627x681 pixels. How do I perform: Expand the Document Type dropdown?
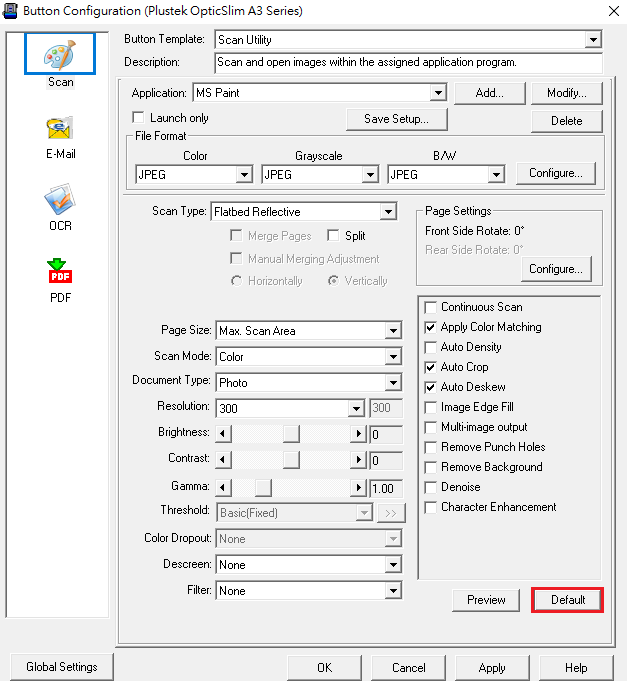point(392,383)
